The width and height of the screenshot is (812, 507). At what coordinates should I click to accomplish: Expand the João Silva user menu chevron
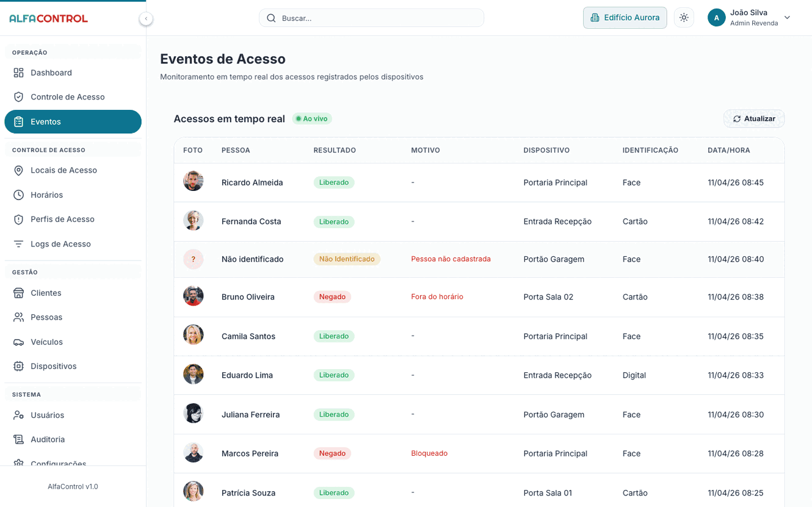tap(787, 18)
